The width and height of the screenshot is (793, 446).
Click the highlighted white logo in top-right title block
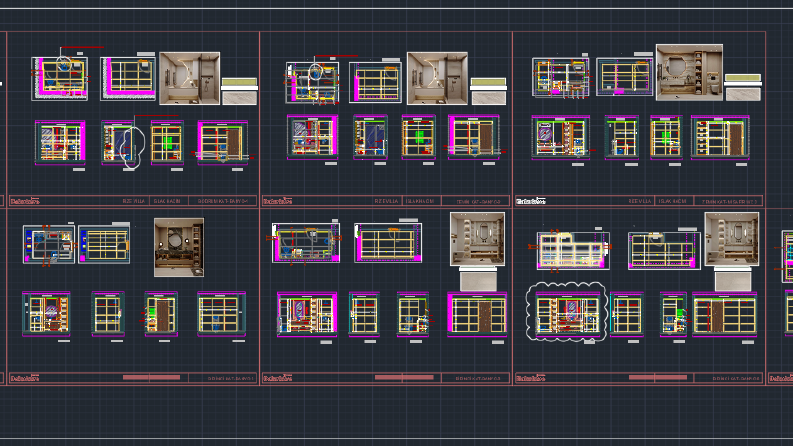pyautogui.click(x=531, y=201)
